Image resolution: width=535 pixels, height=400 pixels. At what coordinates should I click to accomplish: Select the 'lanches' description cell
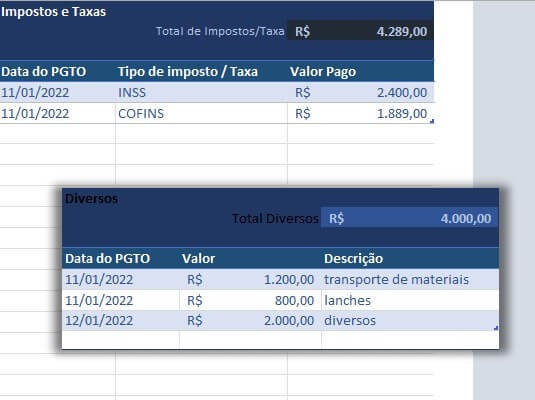409,300
